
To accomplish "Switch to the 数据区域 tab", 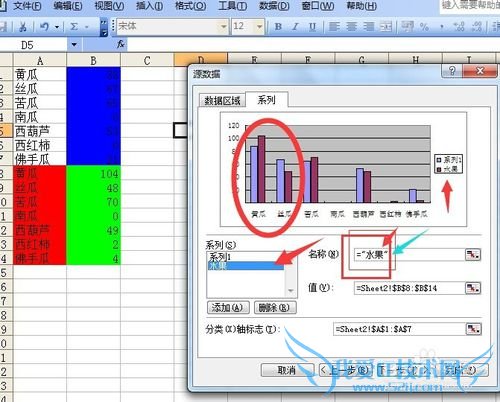I will (222, 100).
